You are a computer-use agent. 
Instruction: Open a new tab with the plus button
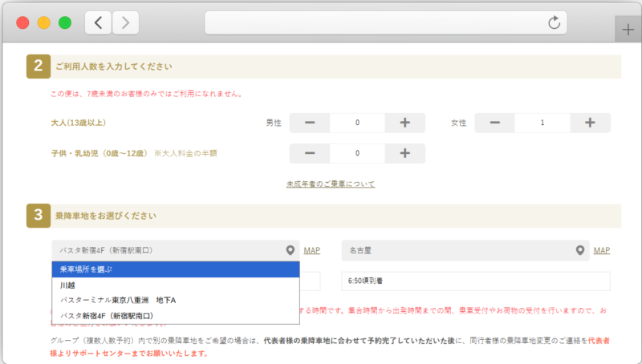pos(628,30)
